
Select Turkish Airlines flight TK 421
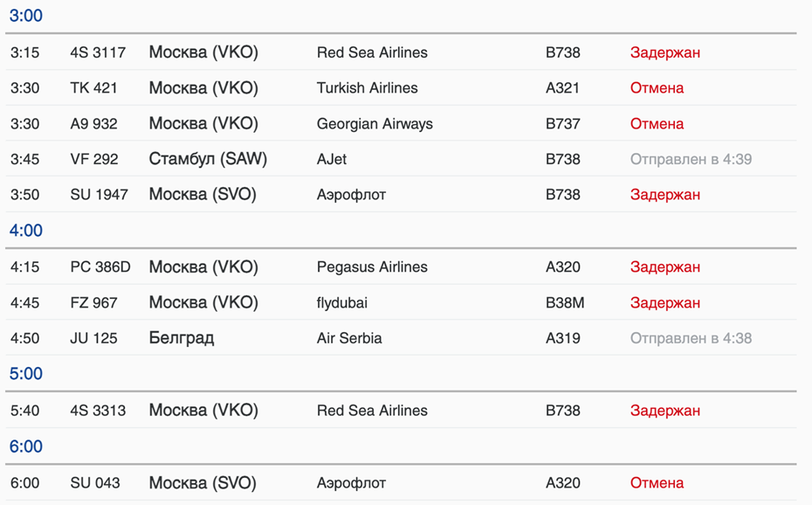93,88
